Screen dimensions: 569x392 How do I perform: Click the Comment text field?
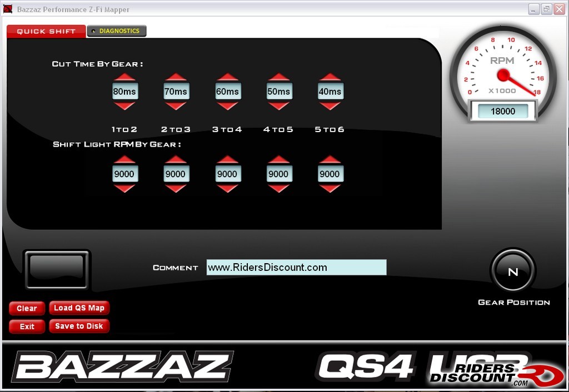(297, 268)
